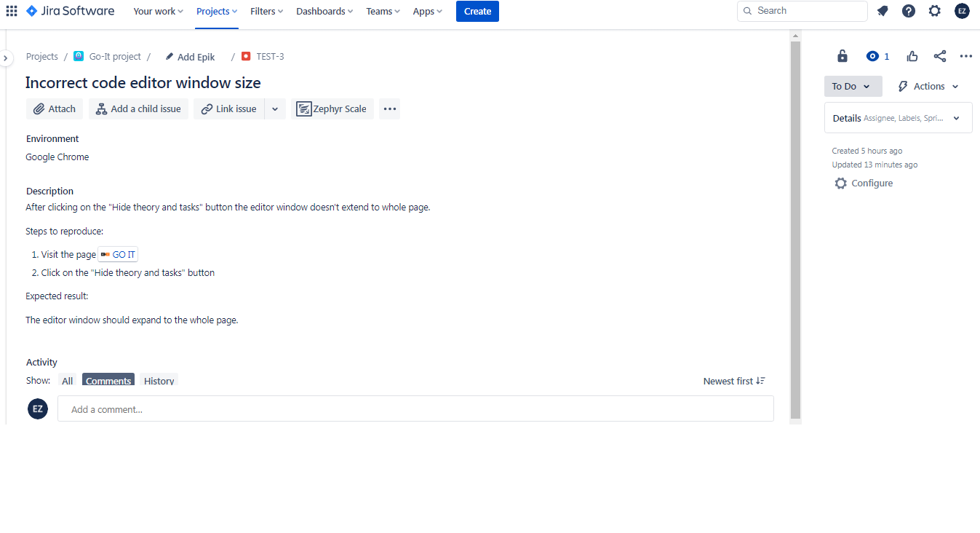The width and height of the screenshot is (980, 533).
Task: Open the To Do status dropdown
Action: 852,86
